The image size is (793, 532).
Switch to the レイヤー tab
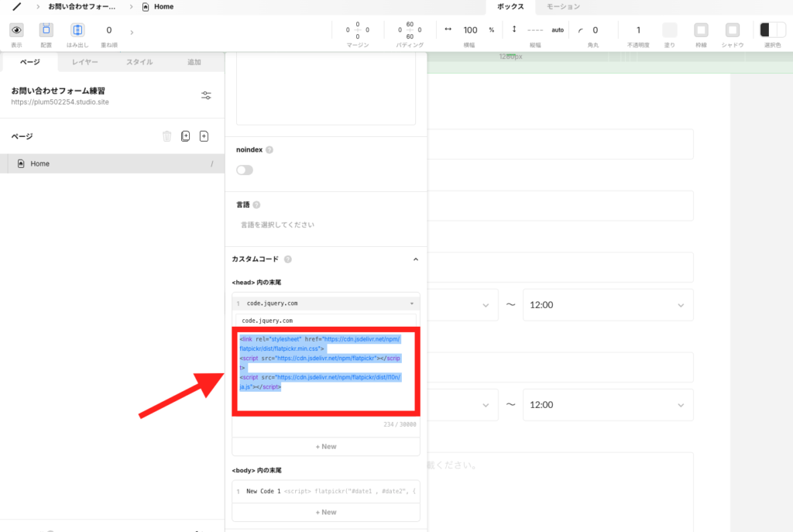click(85, 62)
